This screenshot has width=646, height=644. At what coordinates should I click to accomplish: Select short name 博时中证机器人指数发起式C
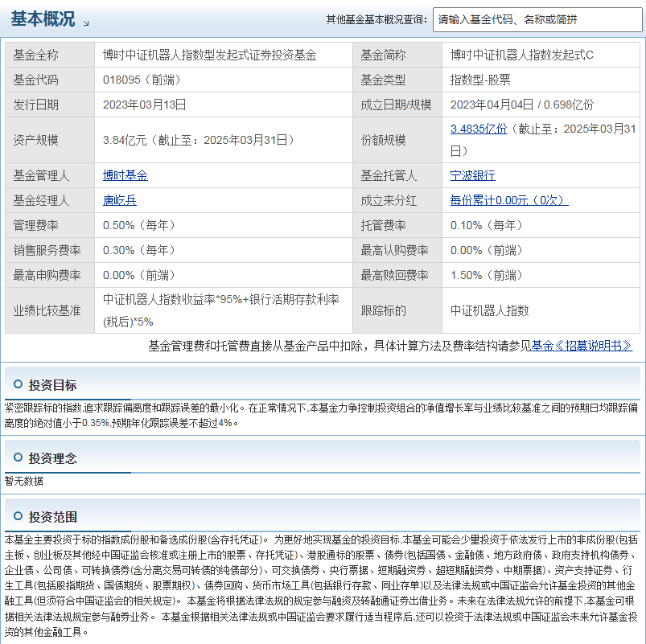coord(522,55)
